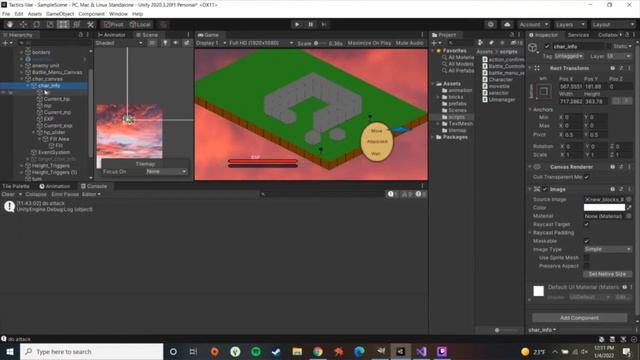The image size is (640, 360).
Task: Expand the Raycast Padding section
Action: coord(530,233)
